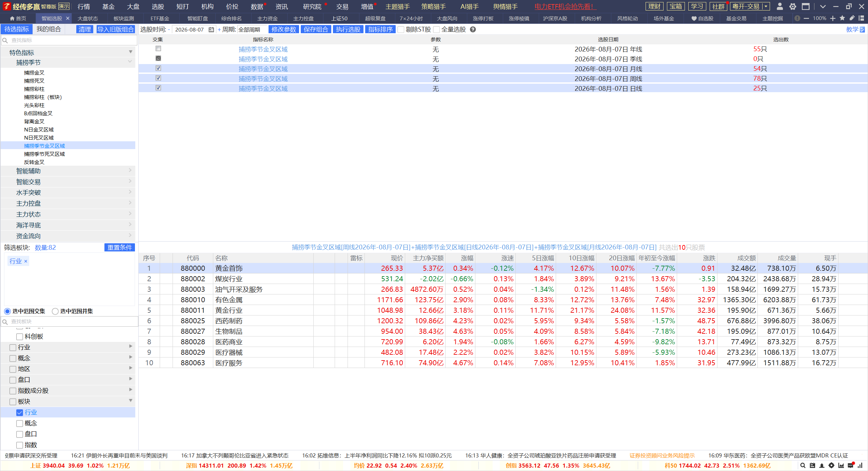Click the 导入旧版组合 button

116,29
